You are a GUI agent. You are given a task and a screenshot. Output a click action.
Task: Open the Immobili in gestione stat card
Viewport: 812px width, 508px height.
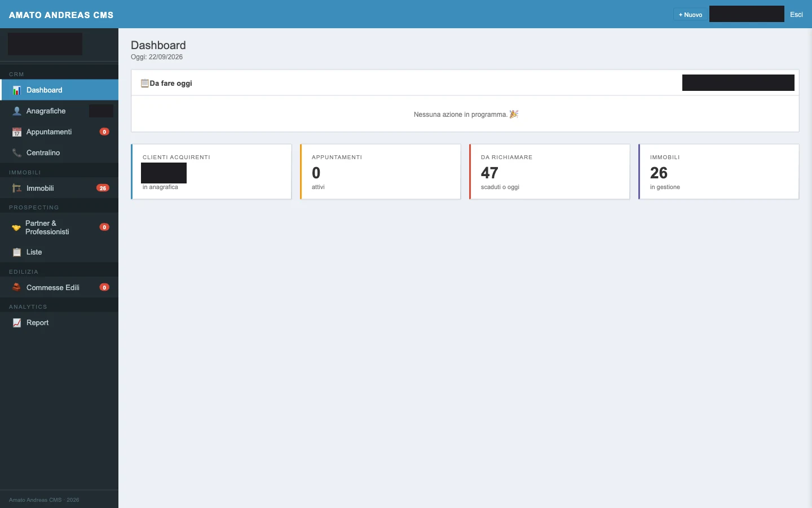click(x=719, y=172)
